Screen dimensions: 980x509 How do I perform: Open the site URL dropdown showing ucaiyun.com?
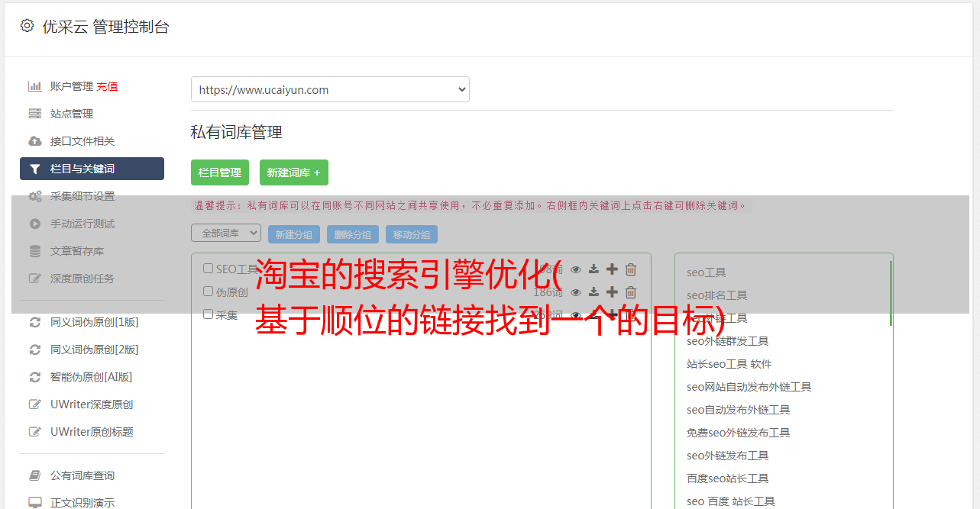pyautogui.click(x=330, y=89)
